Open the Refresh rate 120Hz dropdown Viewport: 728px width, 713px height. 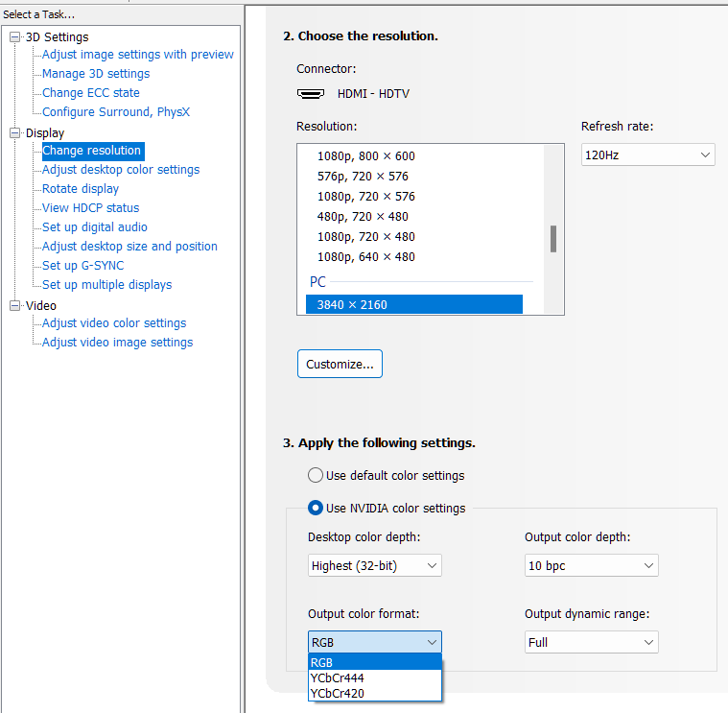coord(647,154)
